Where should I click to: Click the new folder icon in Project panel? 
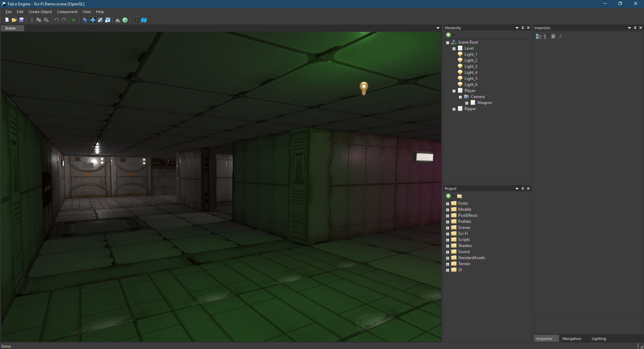(460, 196)
